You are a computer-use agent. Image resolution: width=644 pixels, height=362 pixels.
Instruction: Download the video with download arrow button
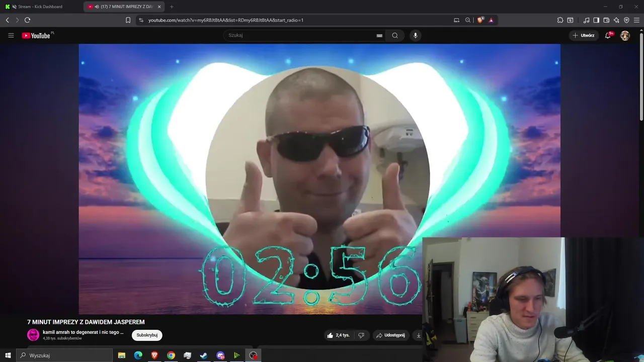[419, 335]
